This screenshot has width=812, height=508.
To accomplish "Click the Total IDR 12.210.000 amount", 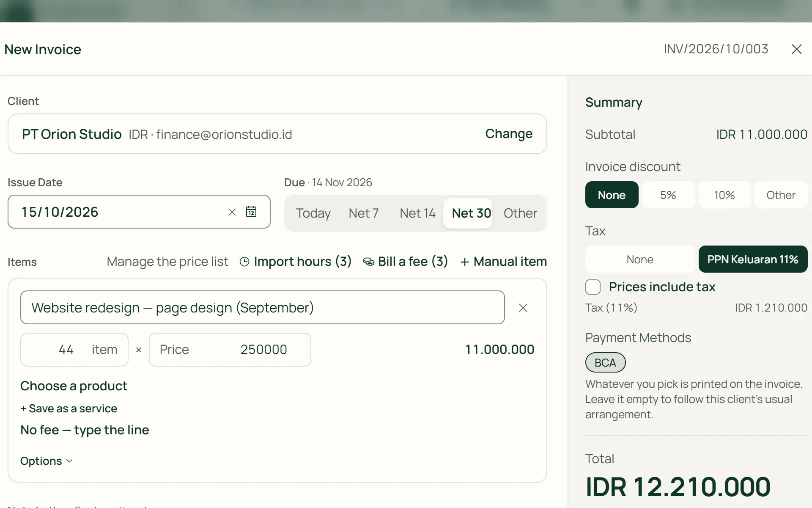I will [x=678, y=487].
